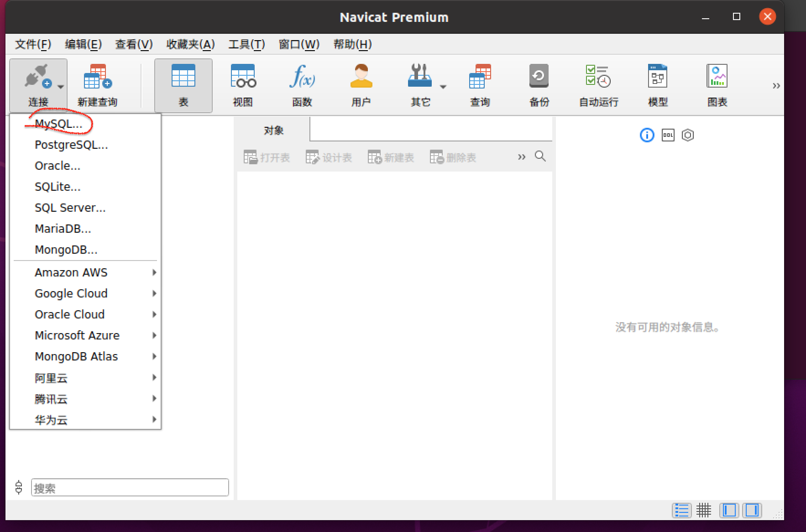
Task: Expand the 腾讯云 submenu
Action: tap(85, 399)
